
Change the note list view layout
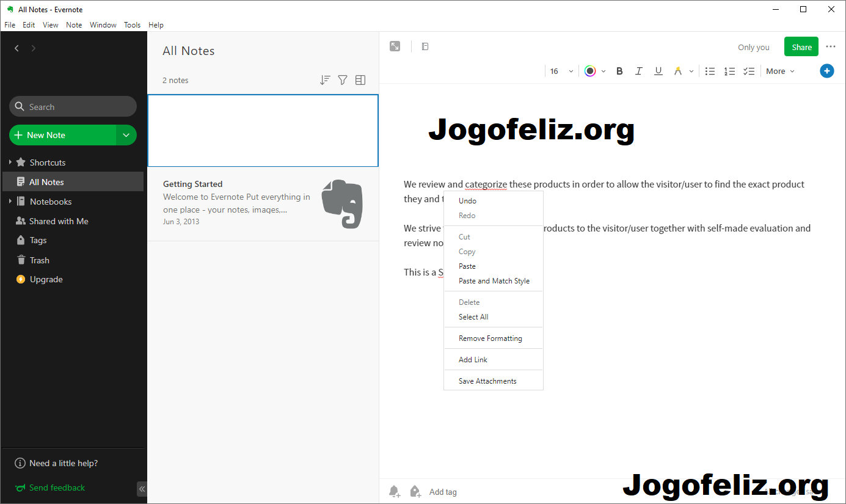click(360, 80)
